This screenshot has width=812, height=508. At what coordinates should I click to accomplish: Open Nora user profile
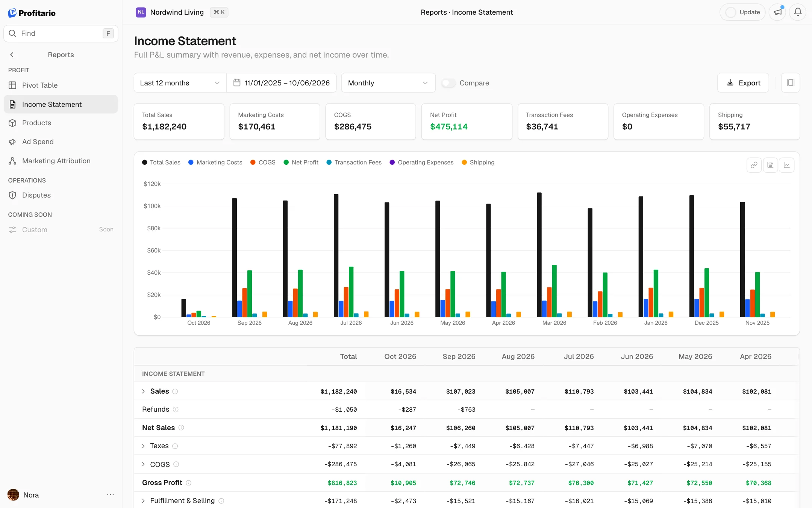click(x=23, y=495)
